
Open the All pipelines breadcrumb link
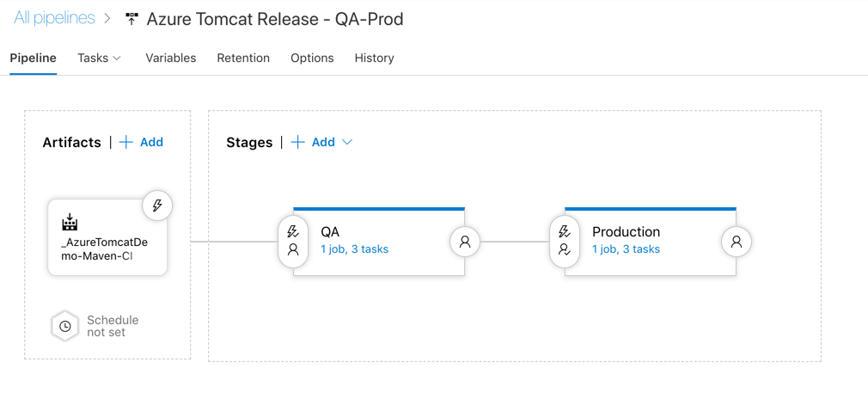(54, 18)
